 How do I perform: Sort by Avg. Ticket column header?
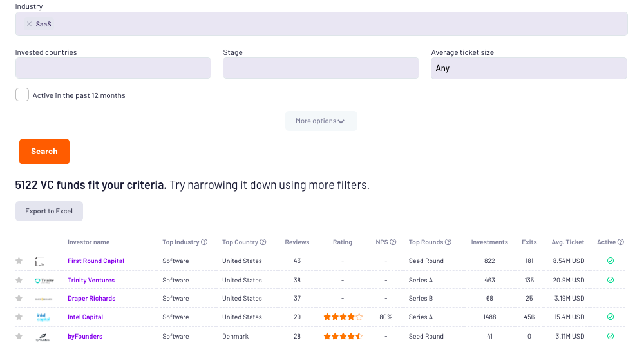pos(567,242)
